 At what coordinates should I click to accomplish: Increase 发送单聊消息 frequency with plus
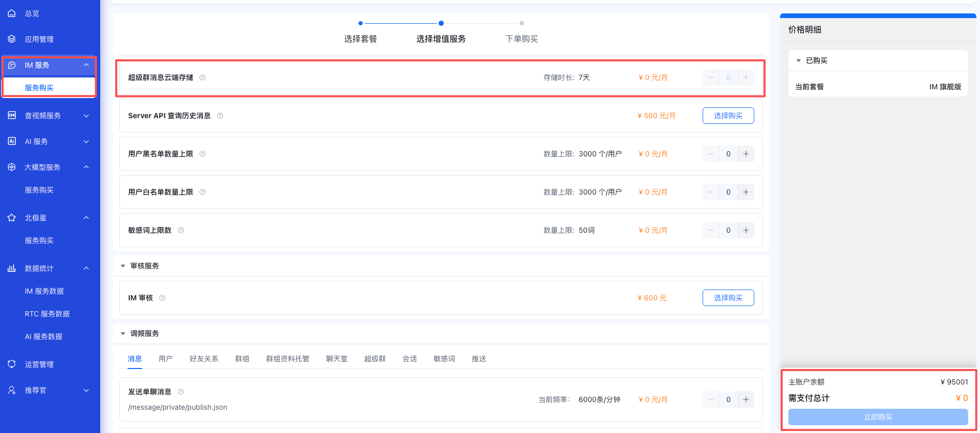click(x=746, y=399)
